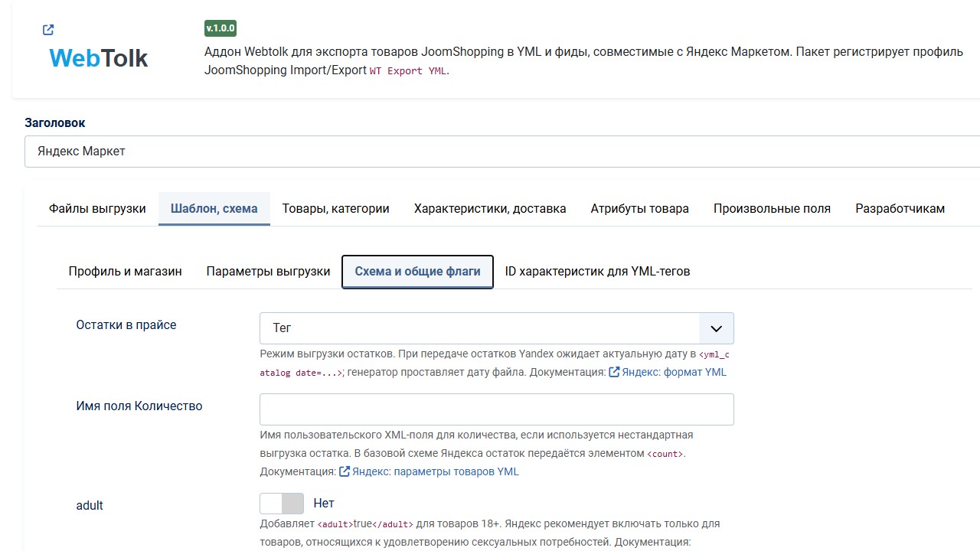
Task: Switch to Файлы выгрузки tab
Action: click(x=97, y=208)
